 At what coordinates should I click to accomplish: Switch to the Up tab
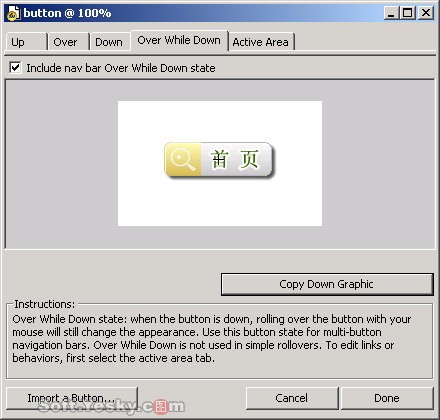(x=26, y=42)
